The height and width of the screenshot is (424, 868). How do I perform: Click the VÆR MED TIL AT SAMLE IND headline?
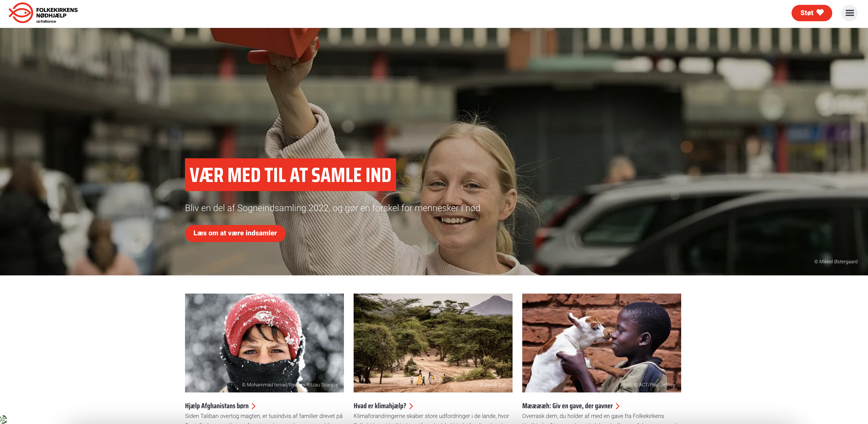click(291, 175)
